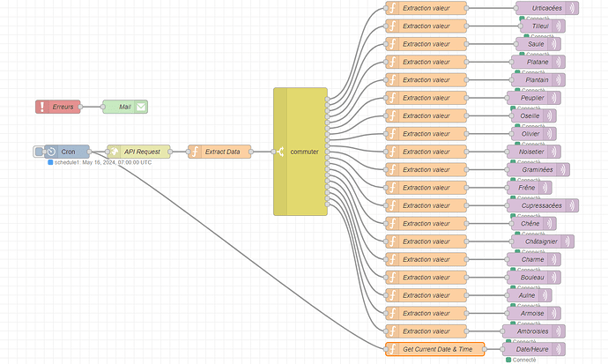Click the Peuplier node signal icon

pyautogui.click(x=554, y=98)
